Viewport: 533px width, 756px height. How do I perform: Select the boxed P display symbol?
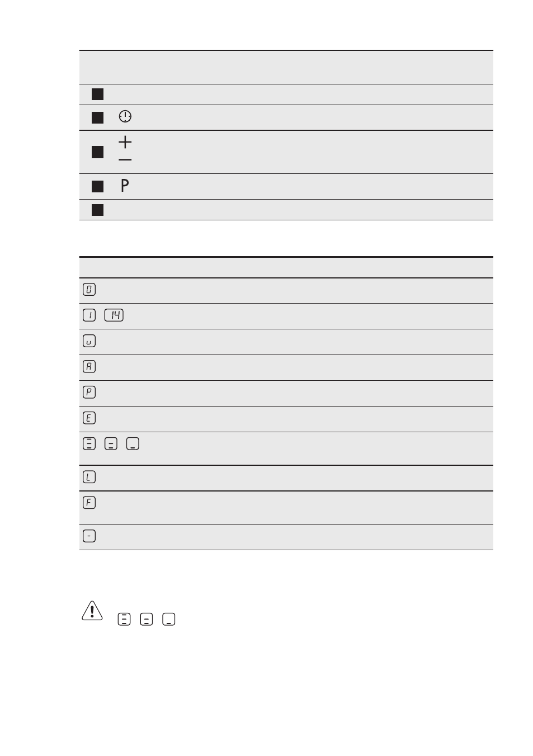89,393
